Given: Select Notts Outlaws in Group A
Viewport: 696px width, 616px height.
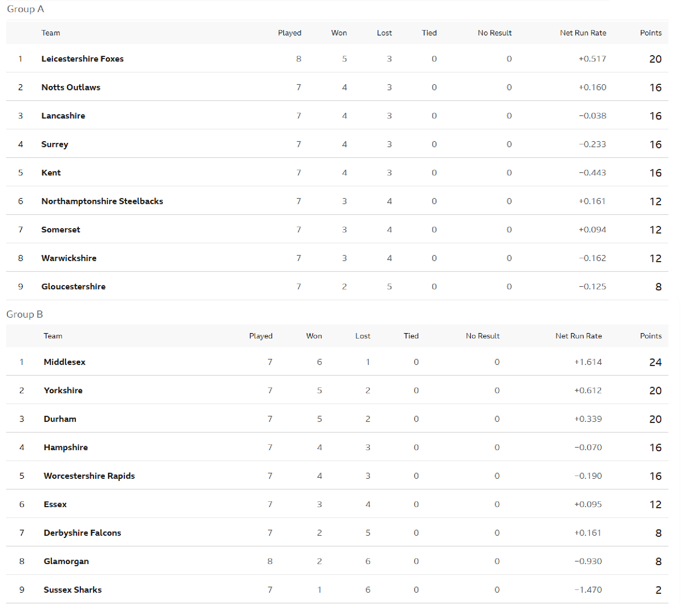Looking at the screenshot, I should tap(71, 87).
